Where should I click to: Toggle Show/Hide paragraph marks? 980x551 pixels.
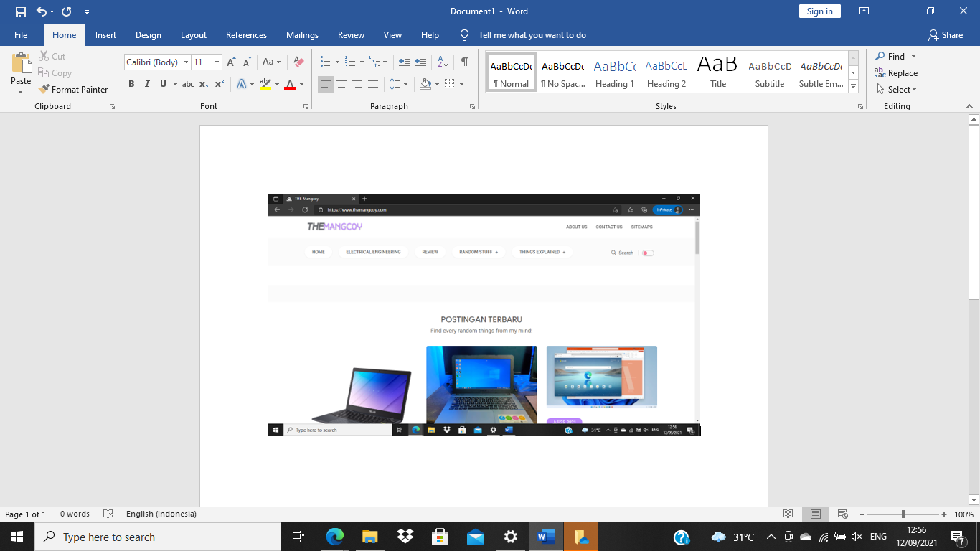(465, 62)
